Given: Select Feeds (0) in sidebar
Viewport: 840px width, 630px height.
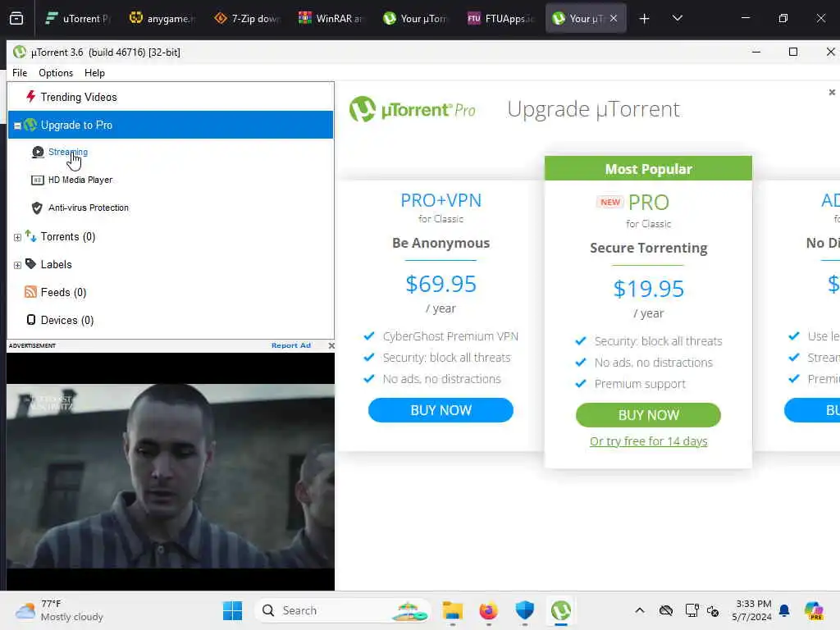Looking at the screenshot, I should click(x=63, y=293).
